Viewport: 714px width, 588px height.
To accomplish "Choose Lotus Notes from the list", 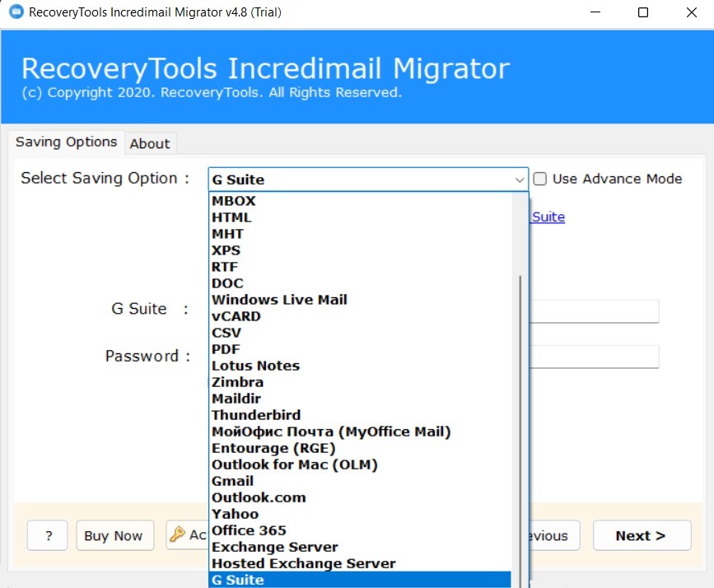I will pos(255,366).
